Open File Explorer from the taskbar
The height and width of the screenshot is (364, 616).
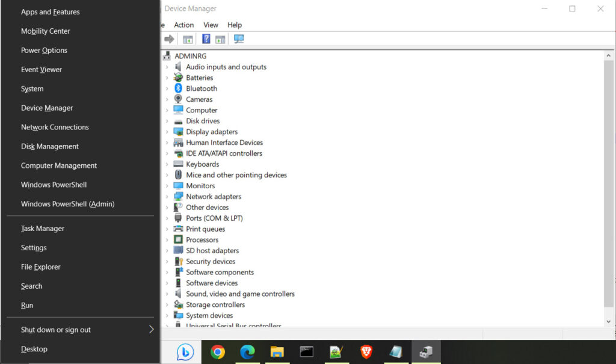[x=277, y=351]
